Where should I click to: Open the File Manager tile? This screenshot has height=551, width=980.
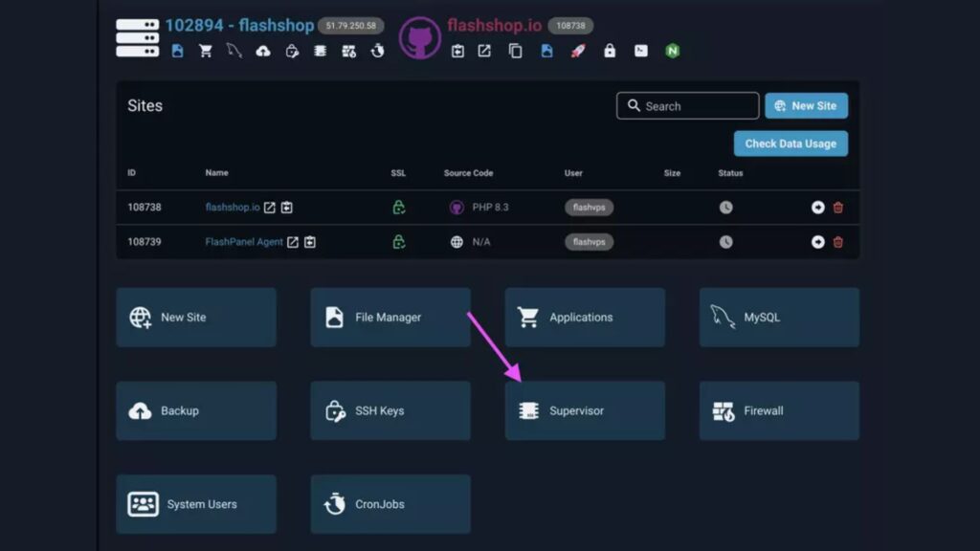[390, 318]
